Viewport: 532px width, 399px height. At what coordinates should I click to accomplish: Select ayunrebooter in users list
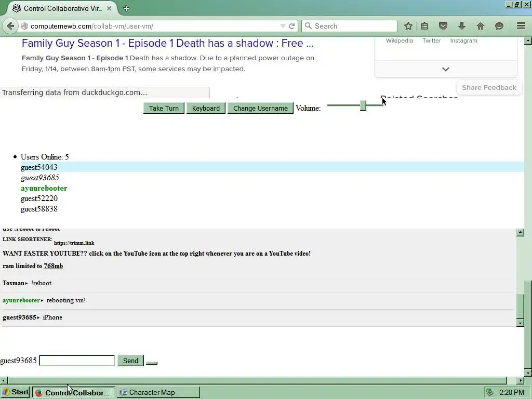pos(44,188)
